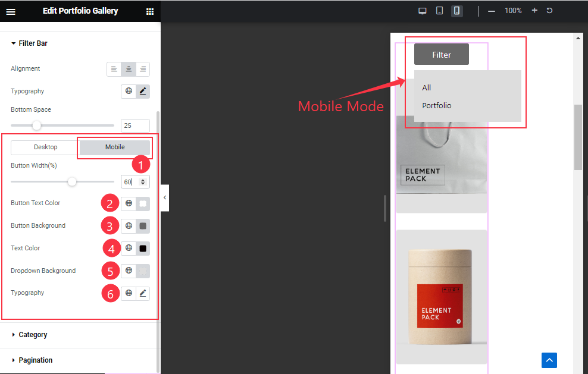Open global colors for Text Color
The height and width of the screenshot is (374, 588).
(129, 248)
